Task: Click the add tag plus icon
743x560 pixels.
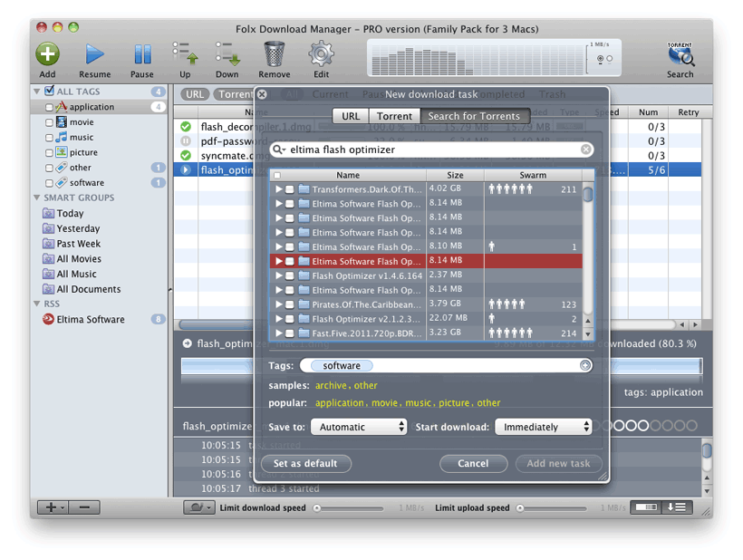Action: coord(585,365)
